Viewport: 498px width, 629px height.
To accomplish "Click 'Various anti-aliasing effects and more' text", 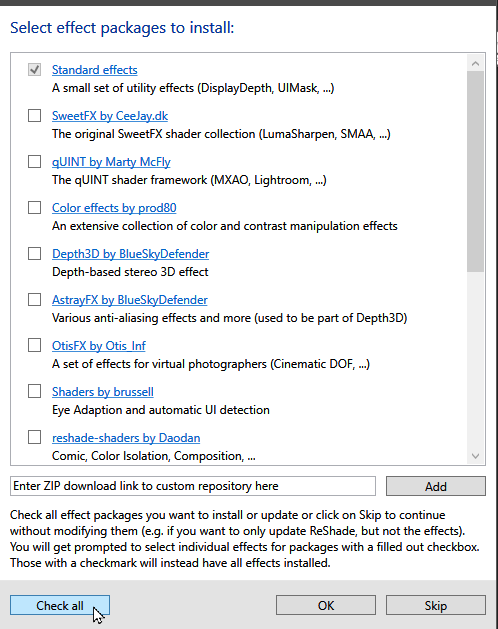I will 230,318.
